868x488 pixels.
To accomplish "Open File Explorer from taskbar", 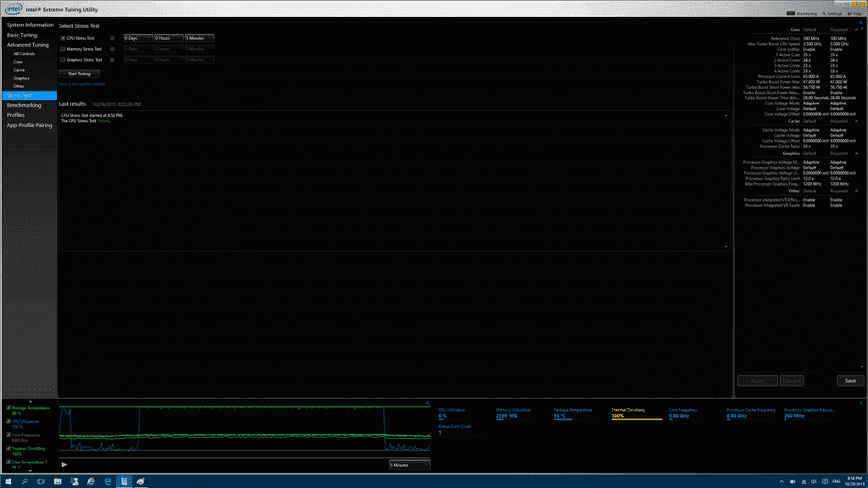I will pos(58,481).
